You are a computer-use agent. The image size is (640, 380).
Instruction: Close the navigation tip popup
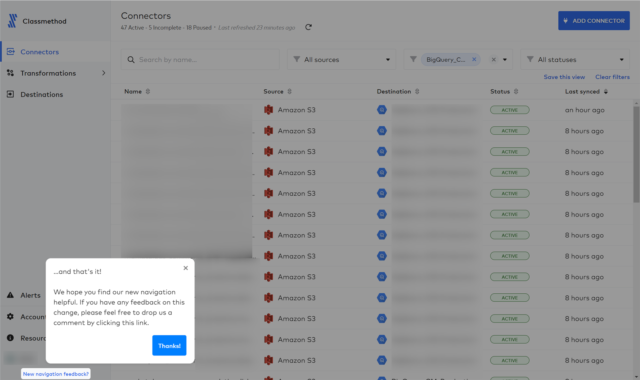pyautogui.click(x=186, y=268)
